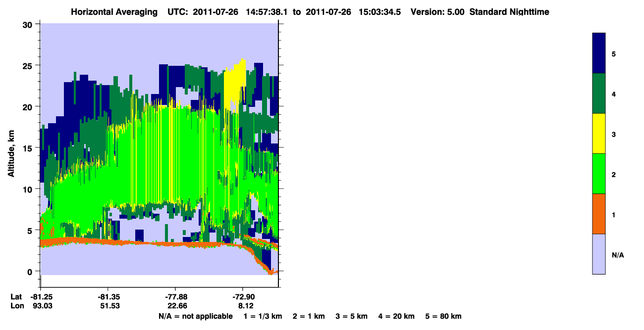Click the latitude value -81.25
This screenshot has height=330, width=644.
tap(43, 297)
